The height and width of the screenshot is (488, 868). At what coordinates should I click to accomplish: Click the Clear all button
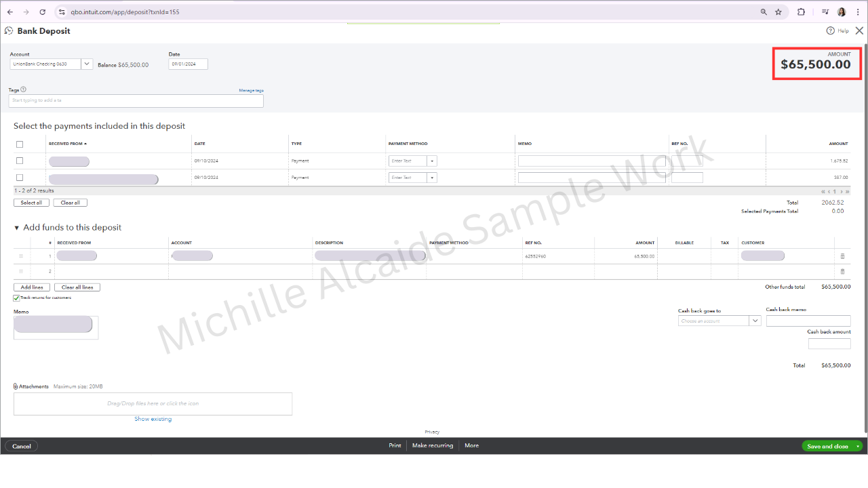click(x=71, y=203)
